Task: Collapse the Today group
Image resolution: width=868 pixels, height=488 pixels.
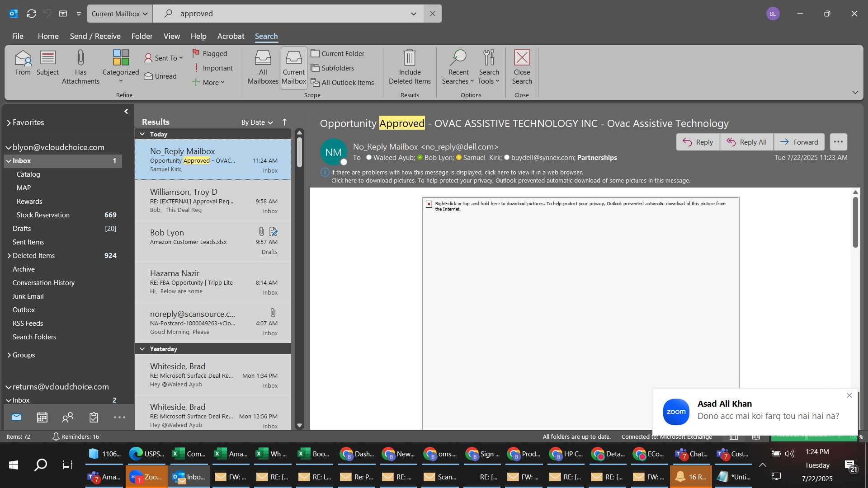Action: click(142, 134)
